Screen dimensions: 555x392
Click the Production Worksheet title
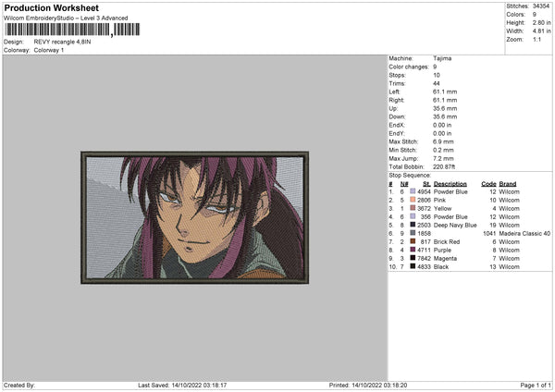51,8
